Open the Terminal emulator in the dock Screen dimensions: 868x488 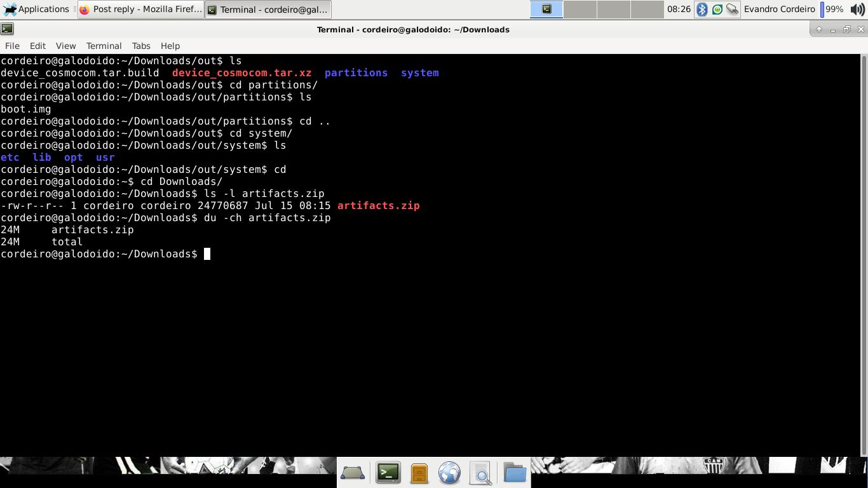tap(388, 473)
